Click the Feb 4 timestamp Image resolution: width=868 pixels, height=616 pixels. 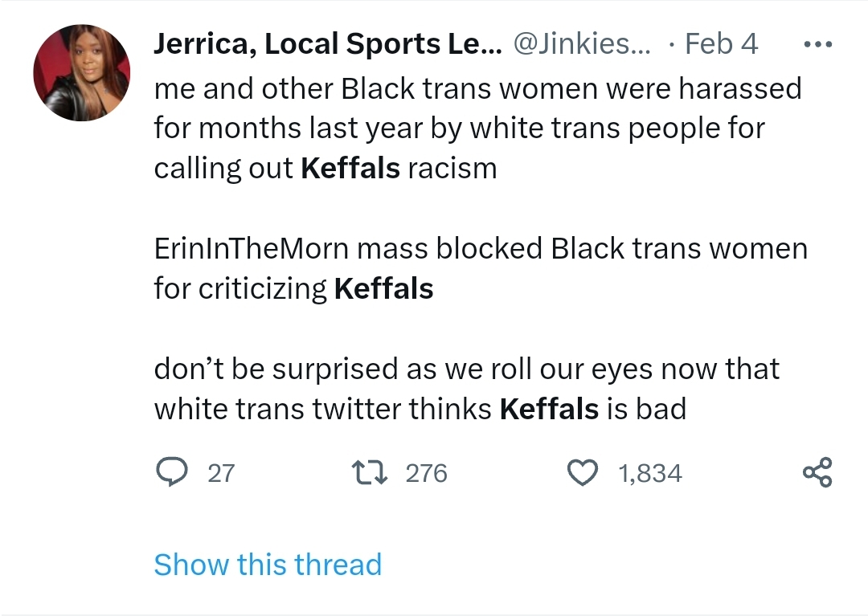click(721, 43)
